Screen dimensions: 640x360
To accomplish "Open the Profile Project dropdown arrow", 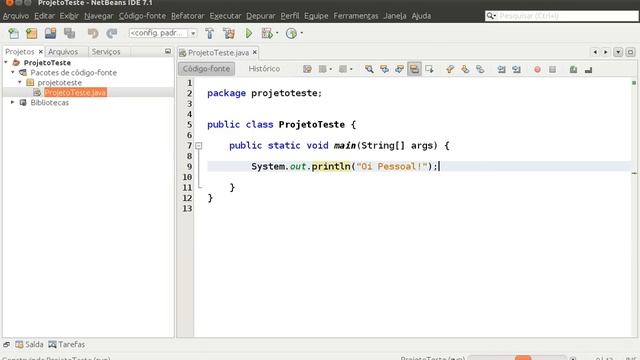I will coord(302,33).
